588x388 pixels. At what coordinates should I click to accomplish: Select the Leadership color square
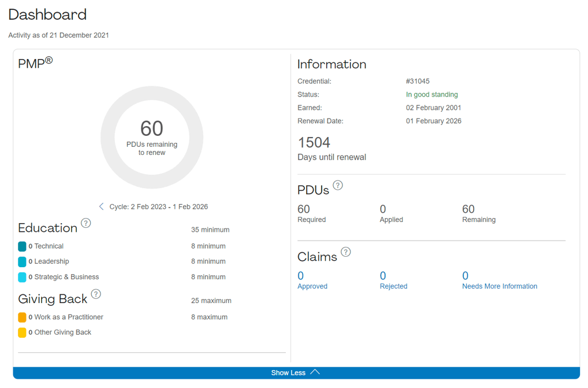click(22, 261)
